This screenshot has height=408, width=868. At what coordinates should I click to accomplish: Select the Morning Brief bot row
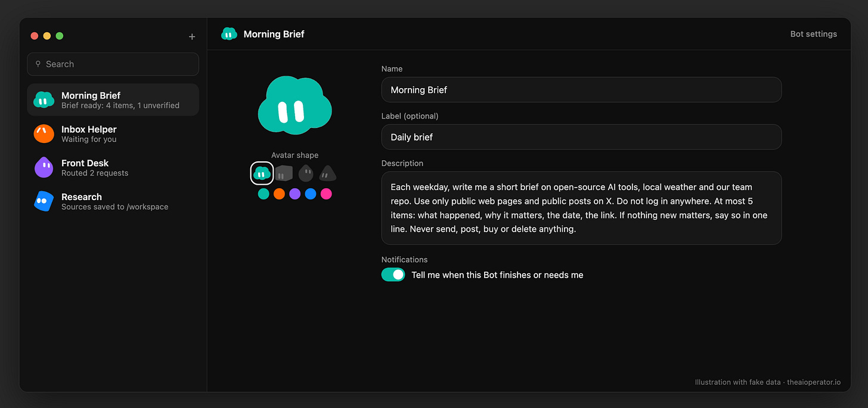point(113,99)
